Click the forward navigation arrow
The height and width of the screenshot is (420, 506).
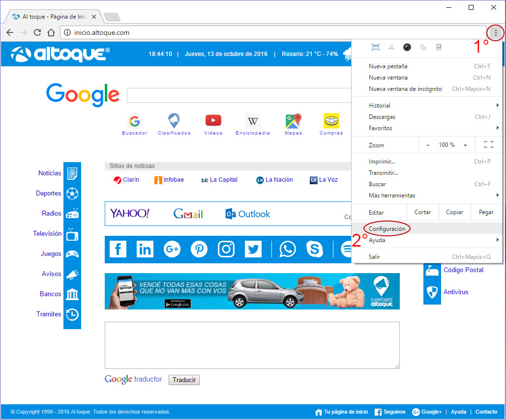[24, 32]
